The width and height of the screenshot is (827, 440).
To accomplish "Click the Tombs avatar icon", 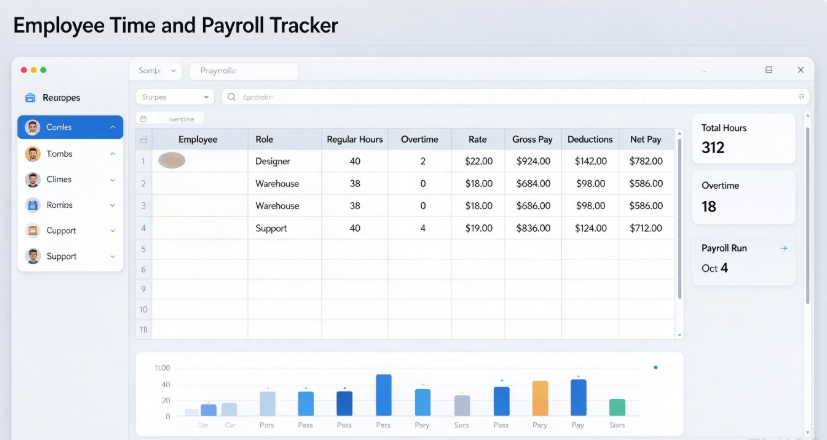I will click(x=33, y=154).
